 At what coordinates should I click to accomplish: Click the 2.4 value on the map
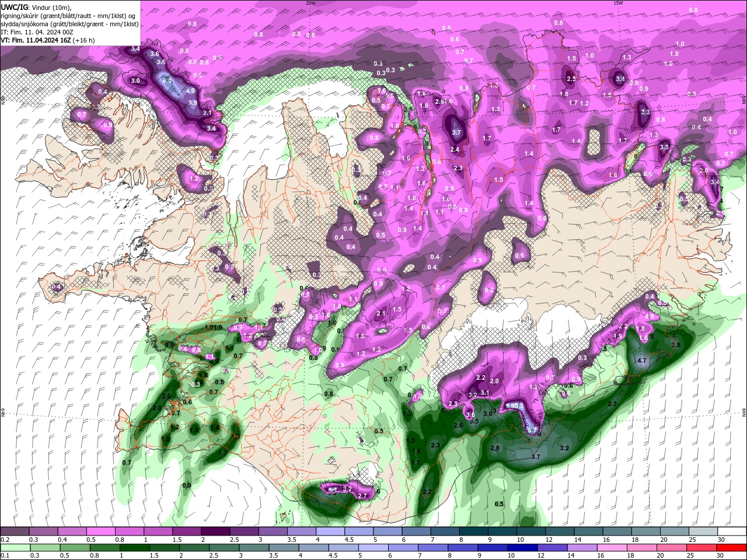pyautogui.click(x=455, y=150)
